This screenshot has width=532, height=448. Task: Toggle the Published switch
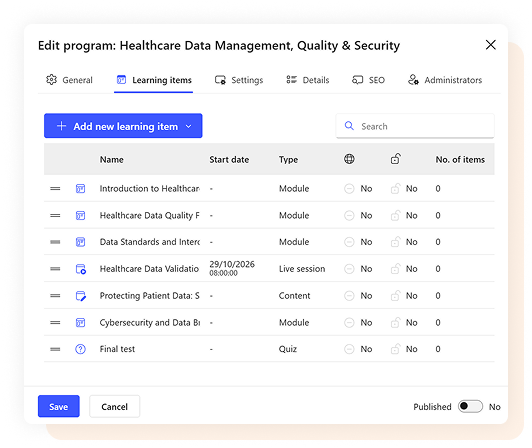(470, 406)
